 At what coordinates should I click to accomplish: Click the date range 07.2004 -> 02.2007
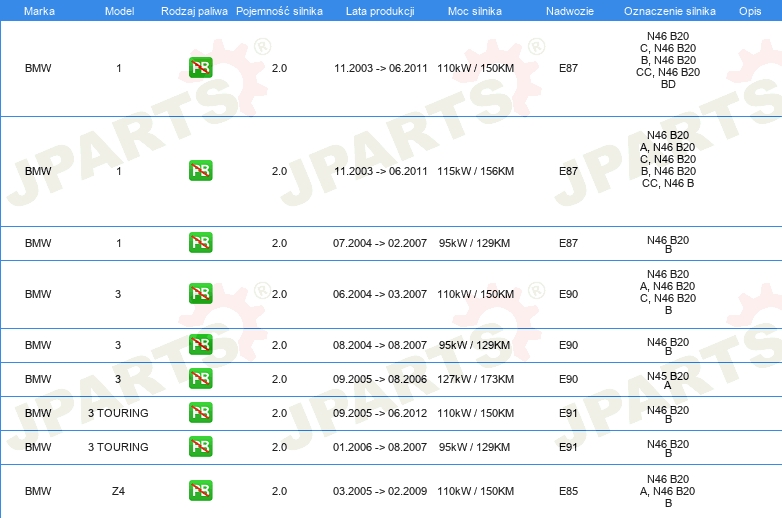380,243
